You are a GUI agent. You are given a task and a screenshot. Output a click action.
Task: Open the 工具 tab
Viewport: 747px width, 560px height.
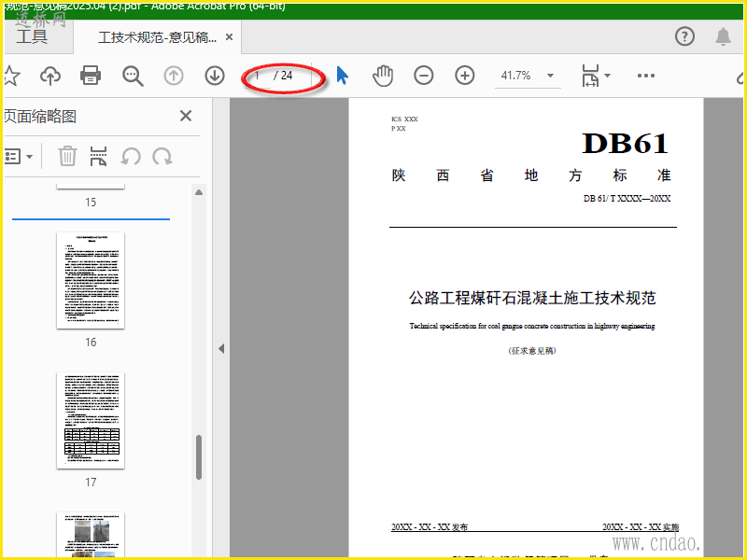coord(32,36)
